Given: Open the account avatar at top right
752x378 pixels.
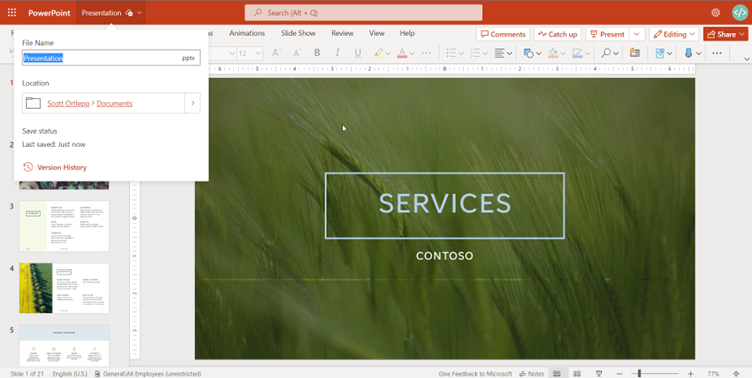Looking at the screenshot, I should (740, 12).
